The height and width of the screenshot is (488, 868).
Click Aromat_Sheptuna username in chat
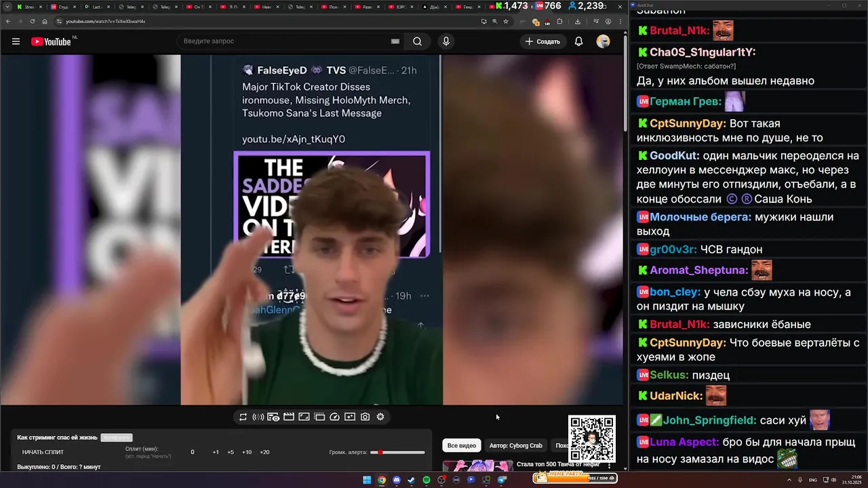click(x=699, y=270)
